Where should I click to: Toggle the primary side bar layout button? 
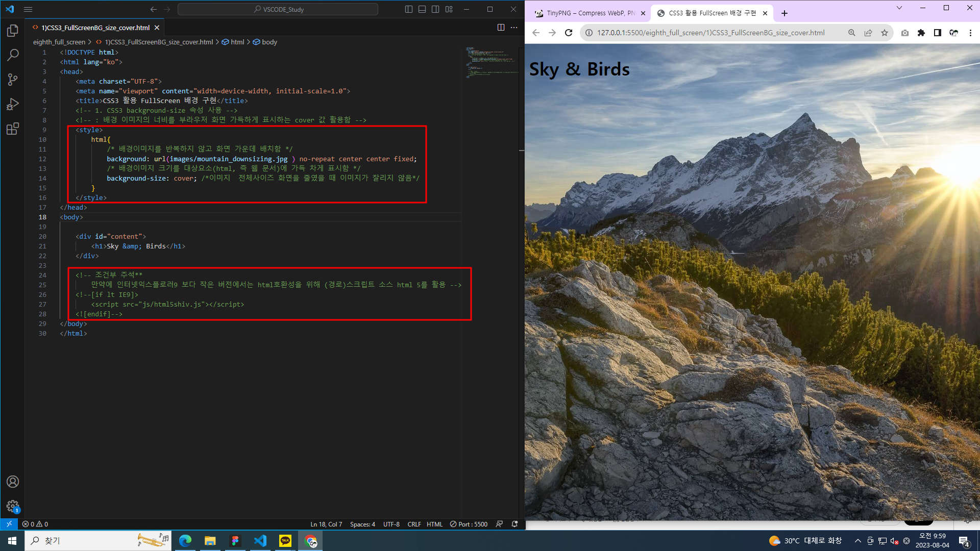pyautogui.click(x=409, y=9)
